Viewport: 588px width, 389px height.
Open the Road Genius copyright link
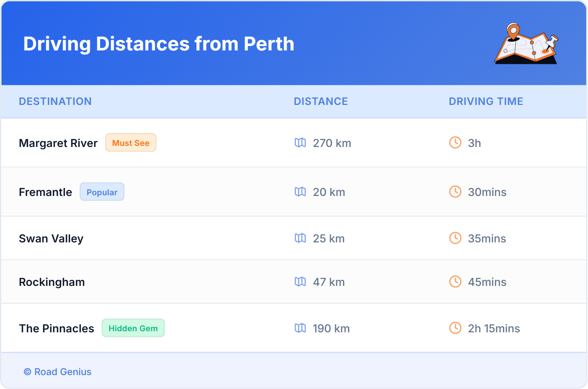point(58,372)
